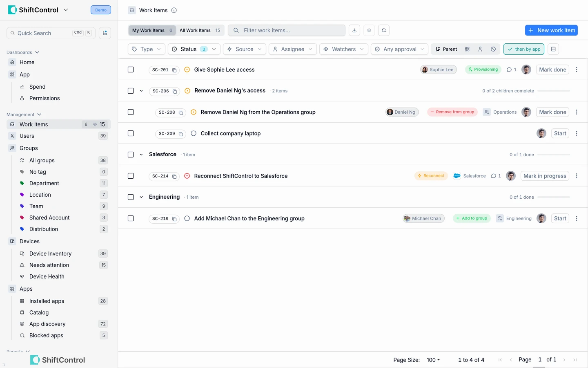Switch to the All Work Items tab
Screen dimensions: 588x368
pos(200,30)
